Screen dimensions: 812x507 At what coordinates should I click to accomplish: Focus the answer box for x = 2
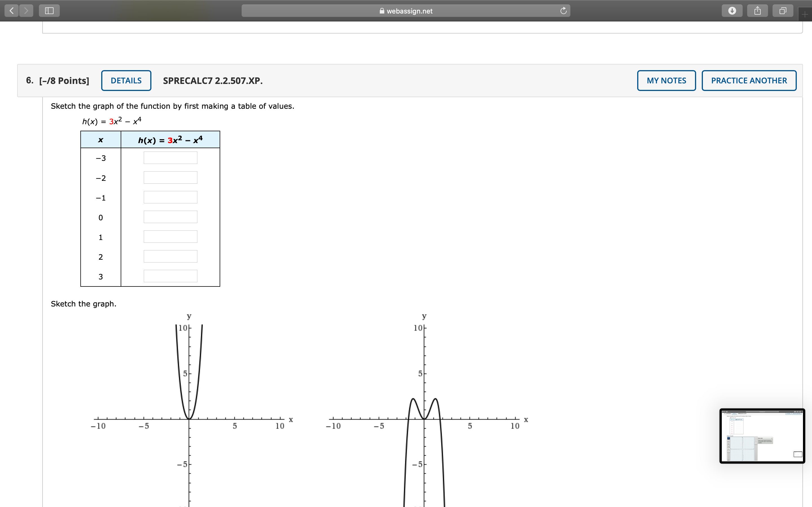point(171,257)
